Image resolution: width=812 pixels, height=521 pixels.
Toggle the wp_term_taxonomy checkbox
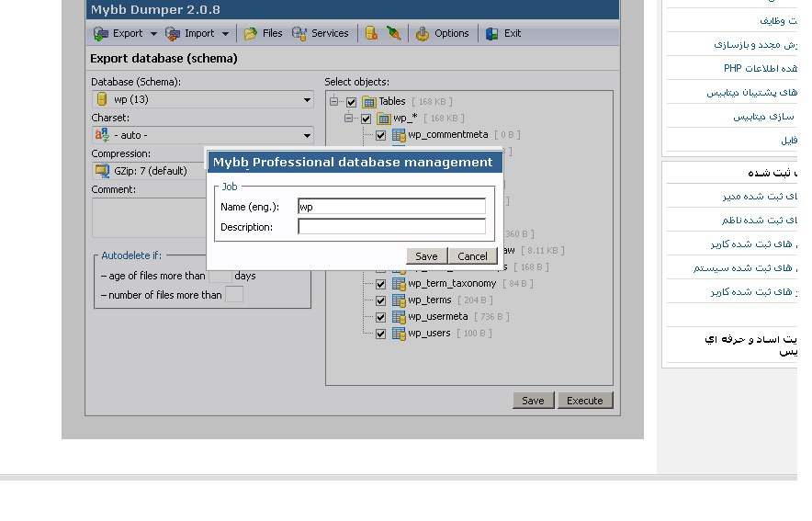tap(380, 284)
